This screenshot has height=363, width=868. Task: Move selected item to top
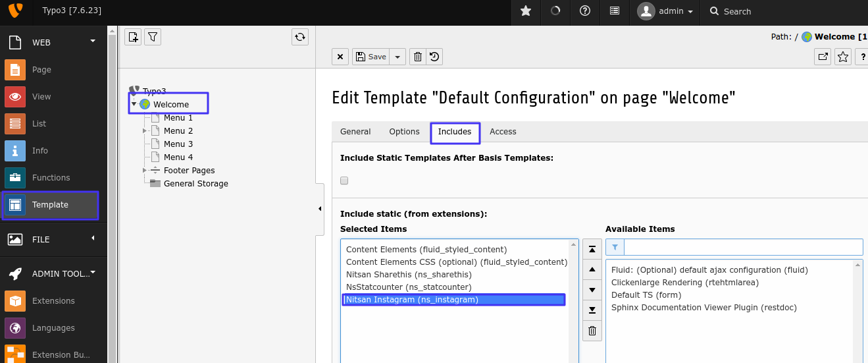(592, 249)
